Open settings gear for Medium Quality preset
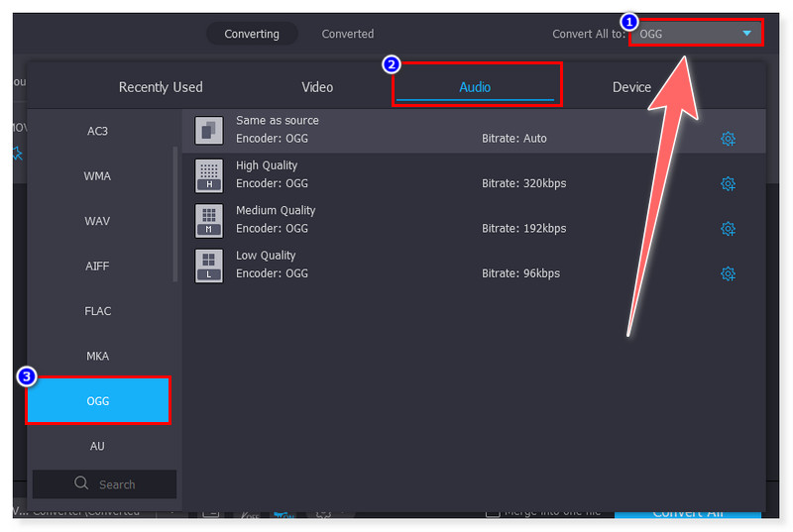The width and height of the screenshot is (793, 532). (x=728, y=229)
